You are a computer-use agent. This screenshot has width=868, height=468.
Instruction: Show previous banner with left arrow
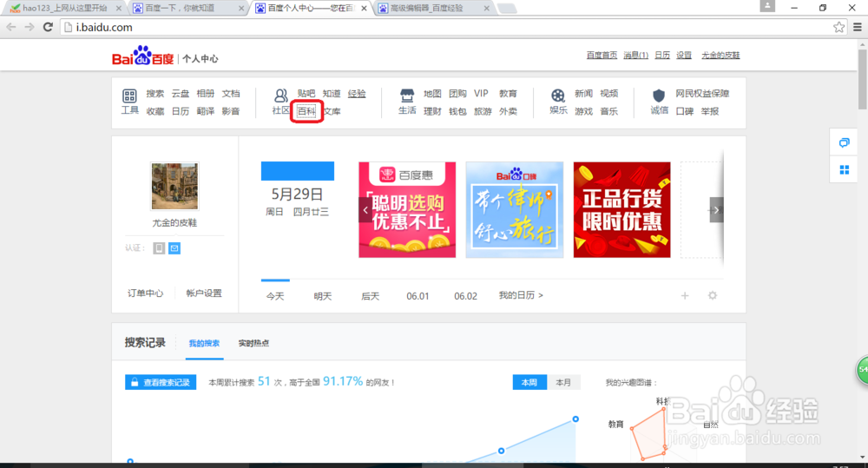[x=365, y=210]
